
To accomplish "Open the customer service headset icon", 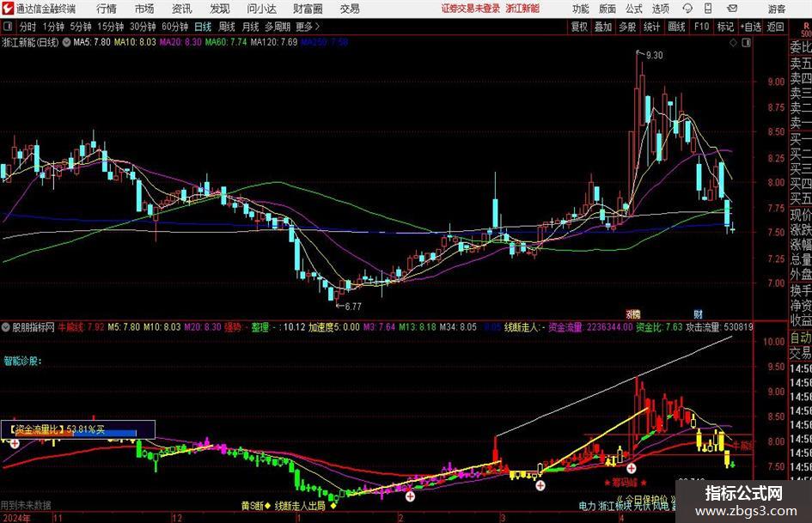I will coord(687,9).
